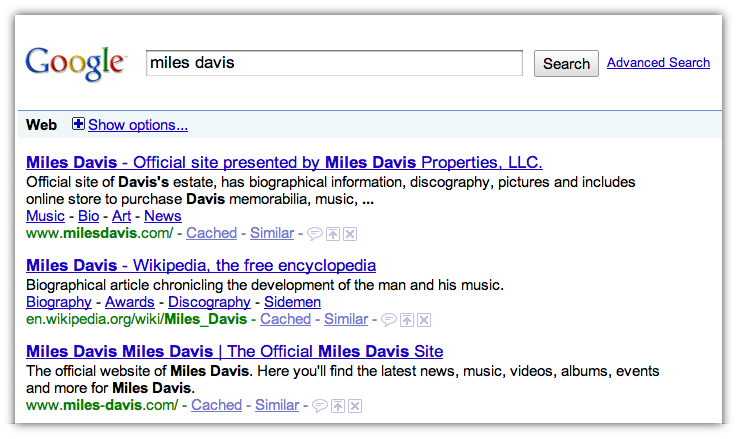
Task: Remove the Wikipedia result using X icon
Action: (424, 320)
